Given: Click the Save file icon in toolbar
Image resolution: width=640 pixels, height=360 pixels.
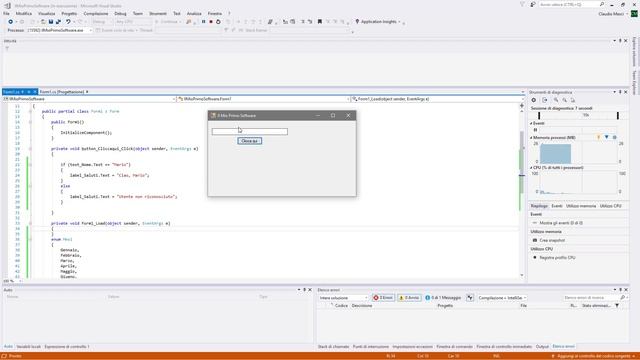Looking at the screenshot, I should click(x=51, y=22).
